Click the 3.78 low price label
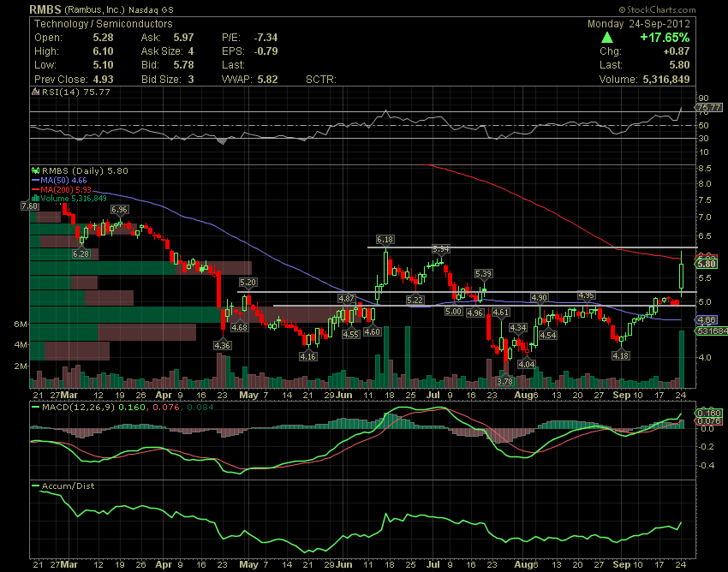The width and height of the screenshot is (728, 572). tap(504, 382)
